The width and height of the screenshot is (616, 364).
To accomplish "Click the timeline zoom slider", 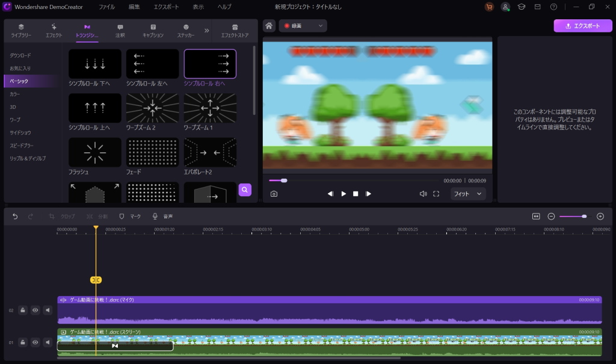I will (573, 216).
